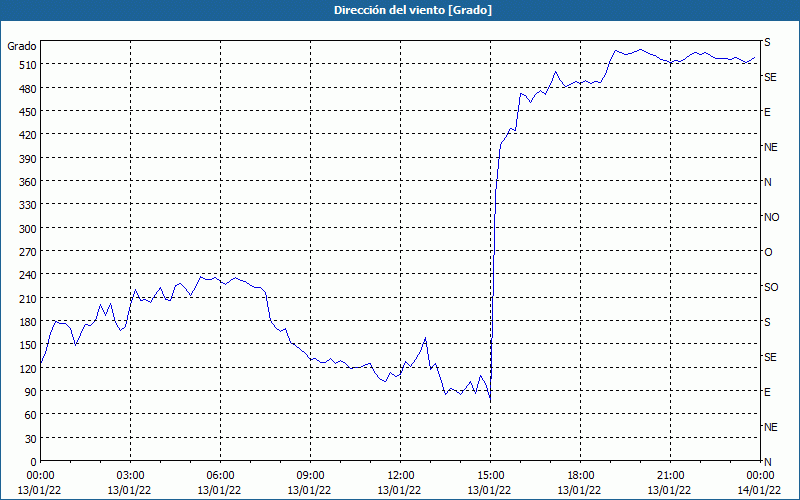The image size is (800, 500).
Task: Click the 03:00 time axis label
Action: [130, 476]
